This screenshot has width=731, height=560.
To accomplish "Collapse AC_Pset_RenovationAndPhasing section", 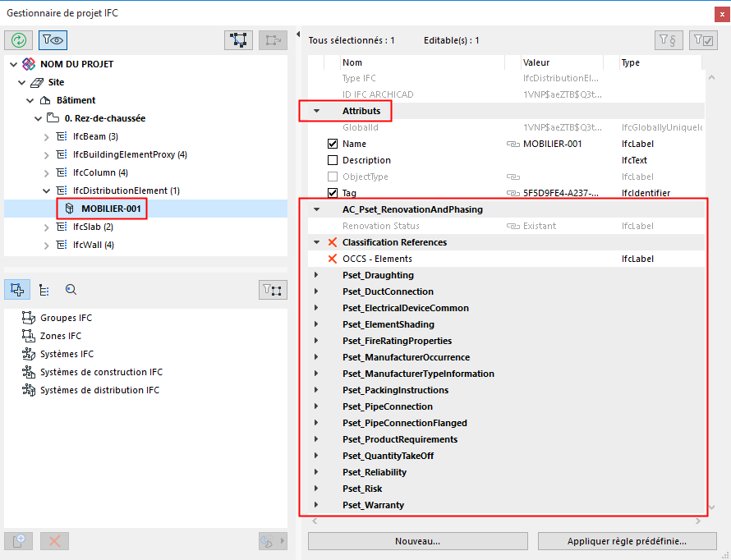I will [316, 209].
